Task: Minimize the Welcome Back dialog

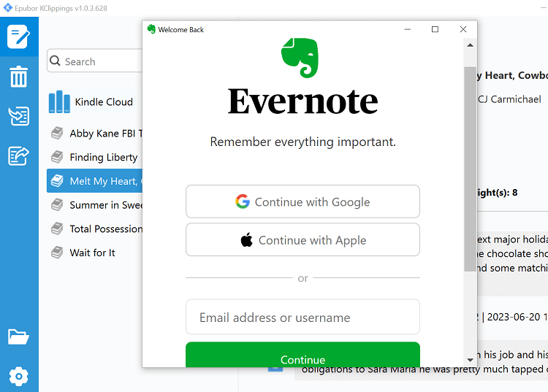Action: [x=408, y=29]
